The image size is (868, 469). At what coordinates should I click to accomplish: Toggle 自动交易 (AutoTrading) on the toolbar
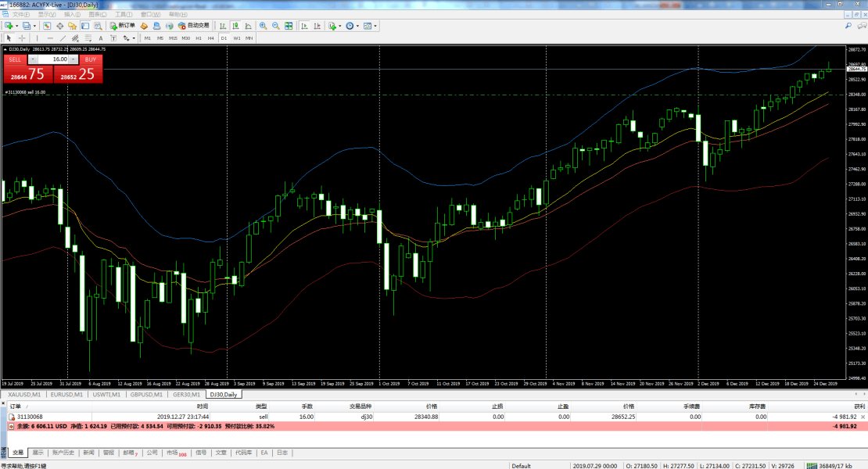pos(192,26)
